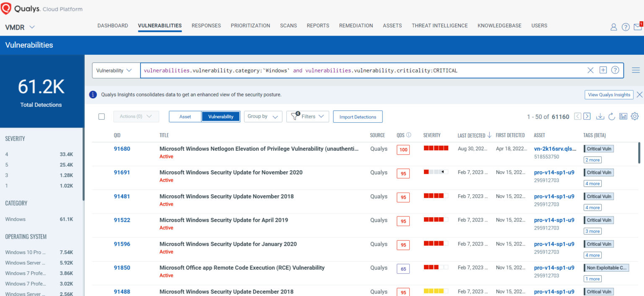
Task: Open the THREAT INTELLIGENCE menu
Action: [439, 26]
